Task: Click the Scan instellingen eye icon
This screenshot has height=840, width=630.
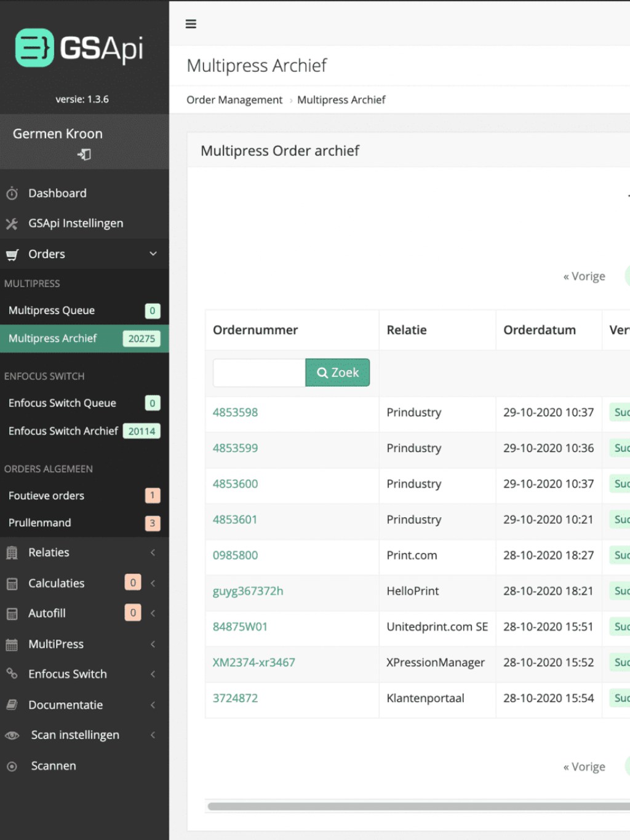Action: (12, 735)
